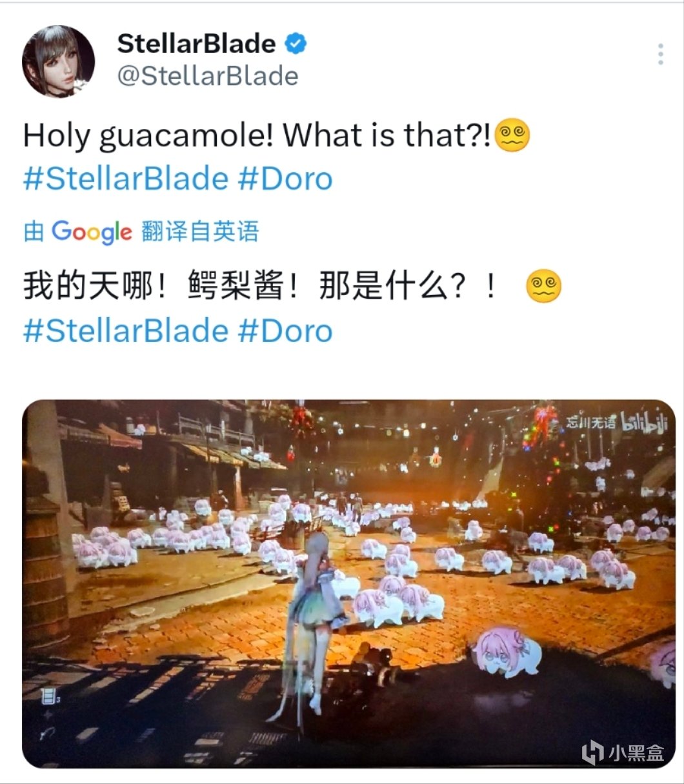Screen dimensions: 684x784
Task: Open the @StellarBlade handle link
Action: pos(207,76)
